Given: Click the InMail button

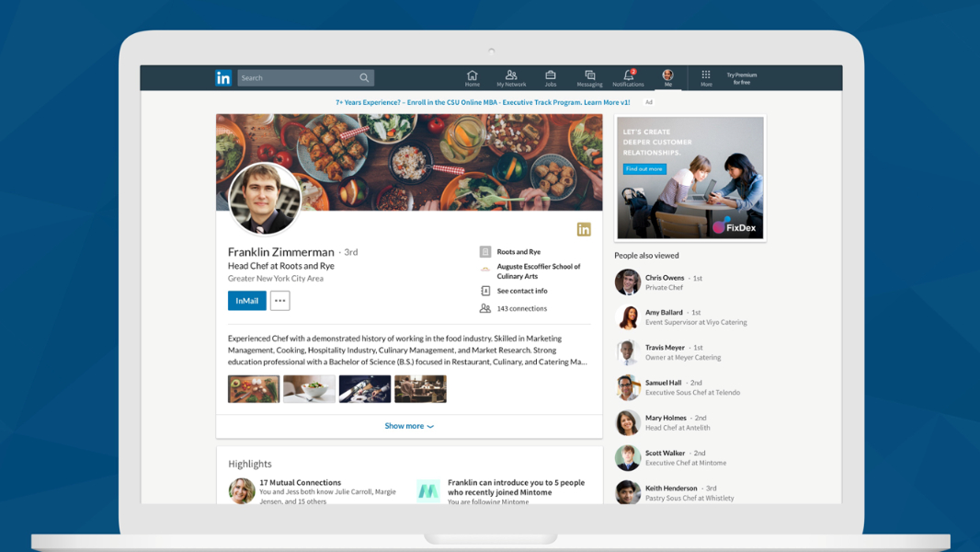Looking at the screenshot, I should 246,301.
